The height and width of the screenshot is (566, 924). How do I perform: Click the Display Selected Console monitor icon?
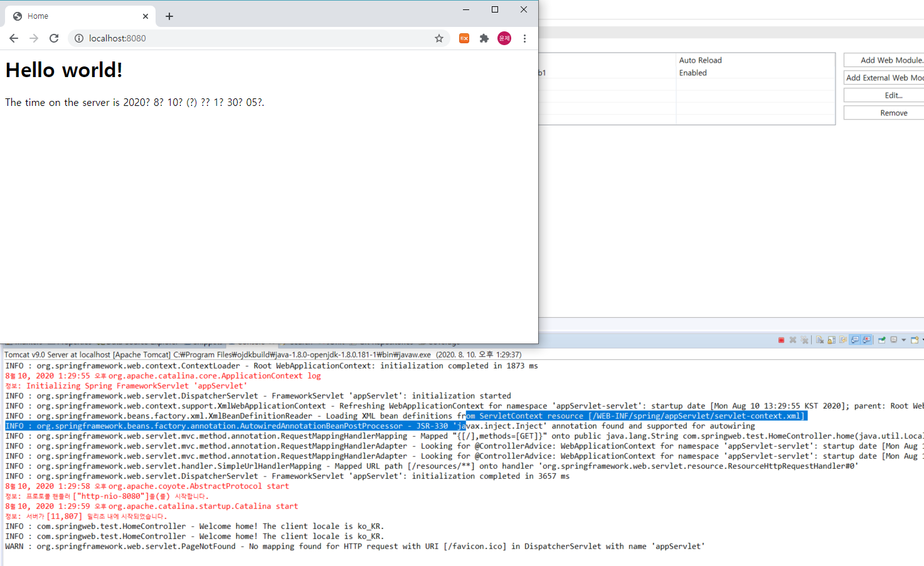click(x=894, y=340)
